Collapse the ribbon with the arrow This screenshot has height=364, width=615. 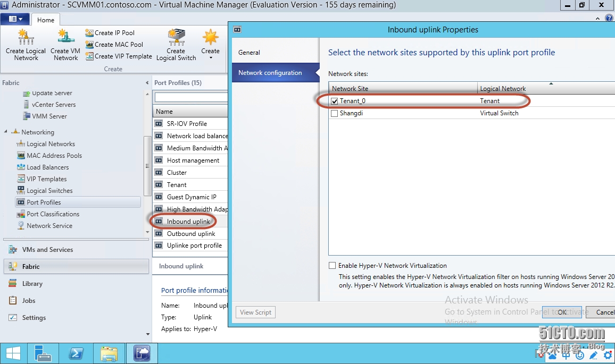click(597, 19)
